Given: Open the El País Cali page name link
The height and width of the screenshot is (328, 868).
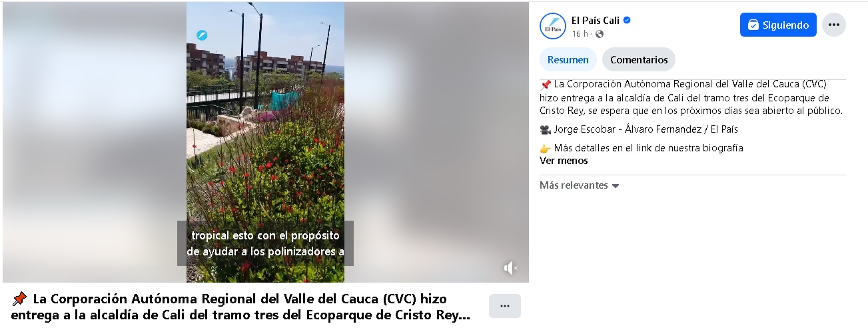Looking at the screenshot, I should pyautogui.click(x=596, y=20).
